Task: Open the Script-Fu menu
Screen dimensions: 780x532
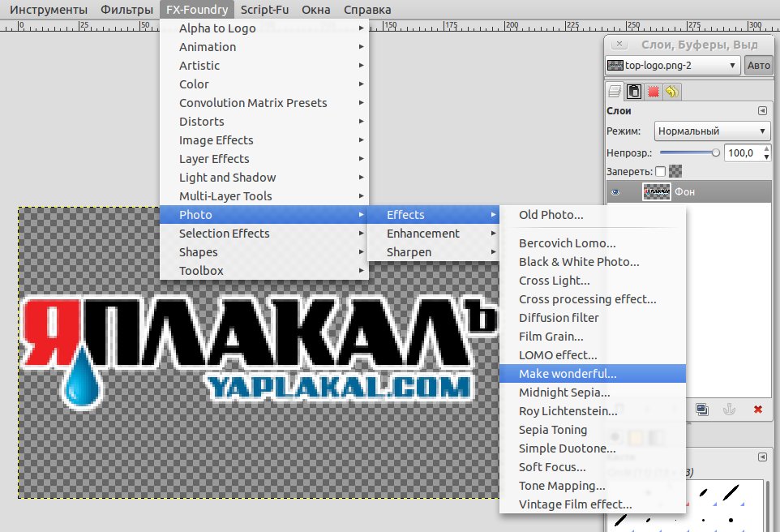Action: pos(264,10)
